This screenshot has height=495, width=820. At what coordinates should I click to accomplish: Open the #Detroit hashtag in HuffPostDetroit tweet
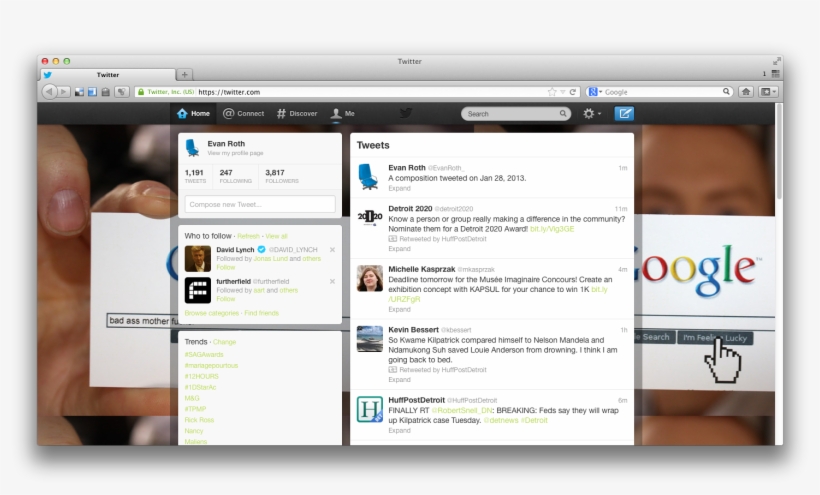click(533, 420)
